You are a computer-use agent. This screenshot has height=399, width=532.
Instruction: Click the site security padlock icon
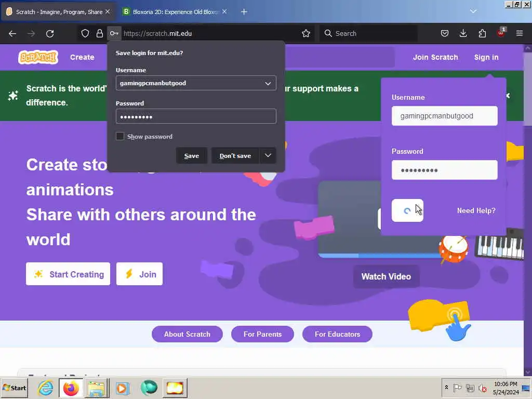click(x=99, y=33)
